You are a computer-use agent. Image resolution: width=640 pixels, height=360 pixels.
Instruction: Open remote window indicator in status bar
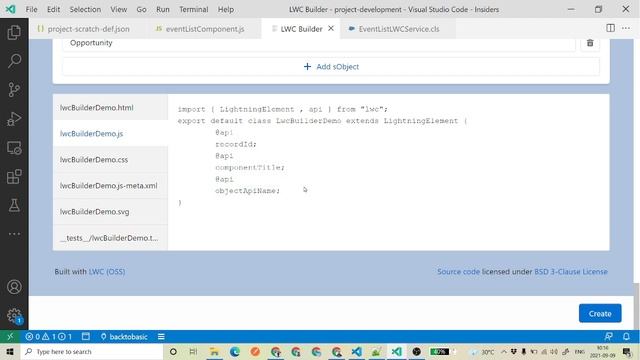pos(10,337)
